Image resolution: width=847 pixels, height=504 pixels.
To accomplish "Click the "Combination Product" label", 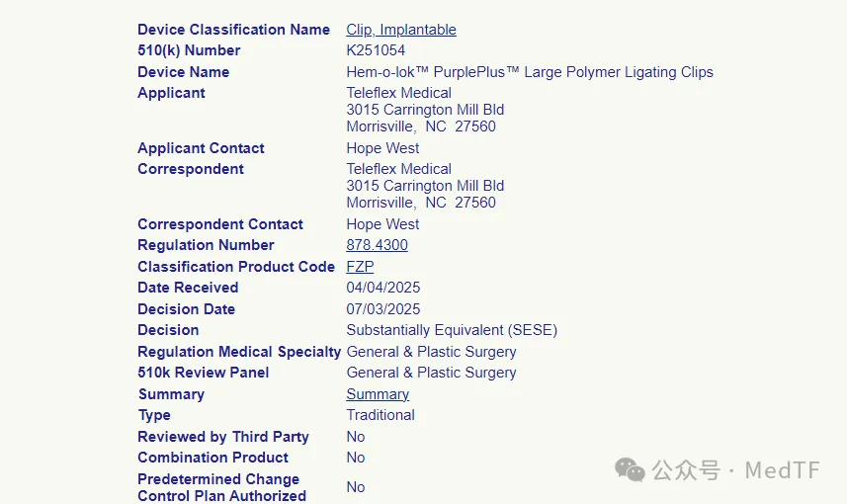I will click(x=212, y=458).
